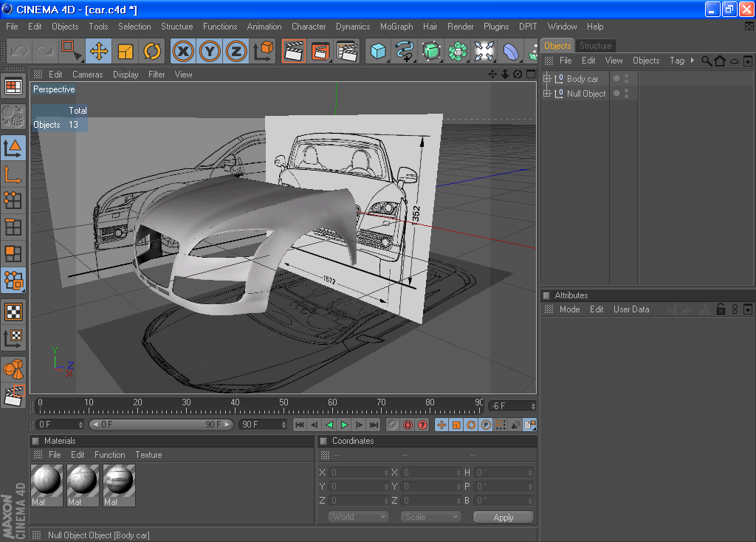756x542 pixels.
Task: Toggle the Z axis lock
Action: coord(236,51)
